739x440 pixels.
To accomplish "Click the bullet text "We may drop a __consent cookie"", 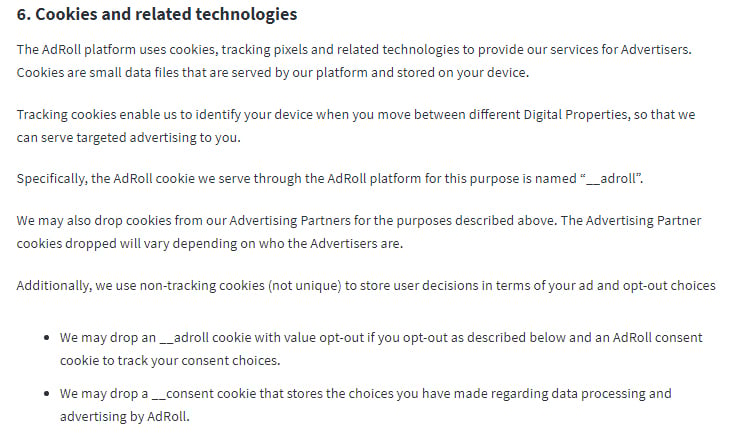I will (365, 405).
